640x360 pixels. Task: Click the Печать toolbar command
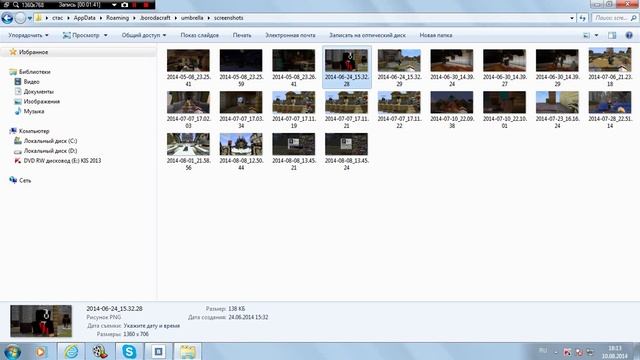tap(242, 36)
